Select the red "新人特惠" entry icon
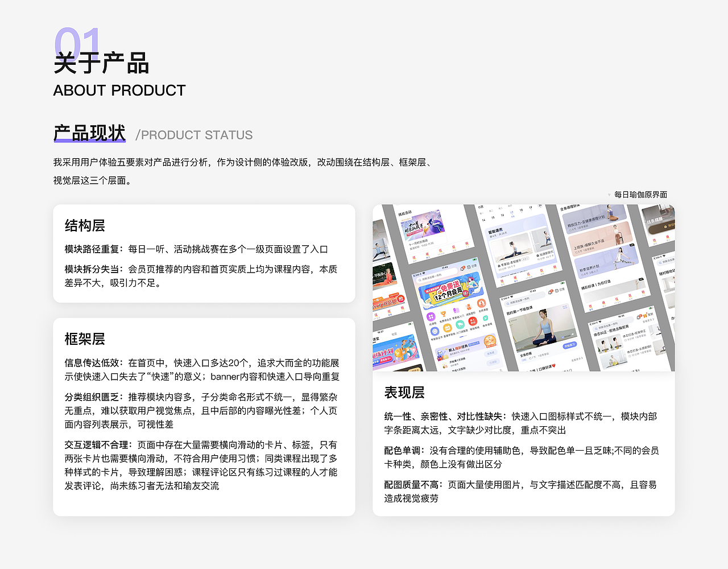 pos(473,321)
